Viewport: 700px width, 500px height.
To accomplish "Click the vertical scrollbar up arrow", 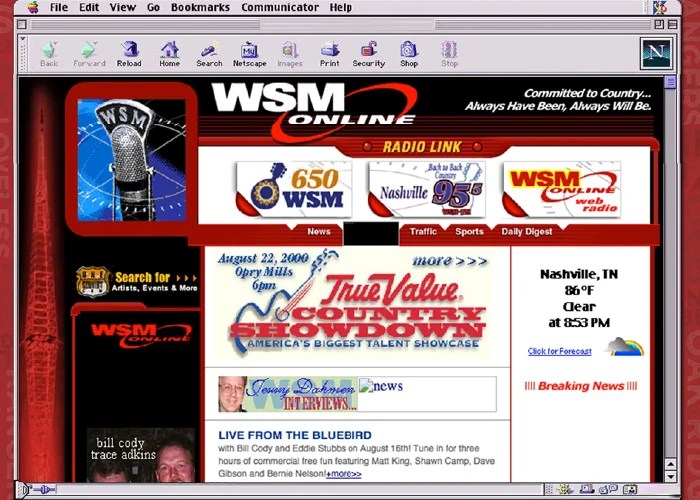I will (671, 464).
